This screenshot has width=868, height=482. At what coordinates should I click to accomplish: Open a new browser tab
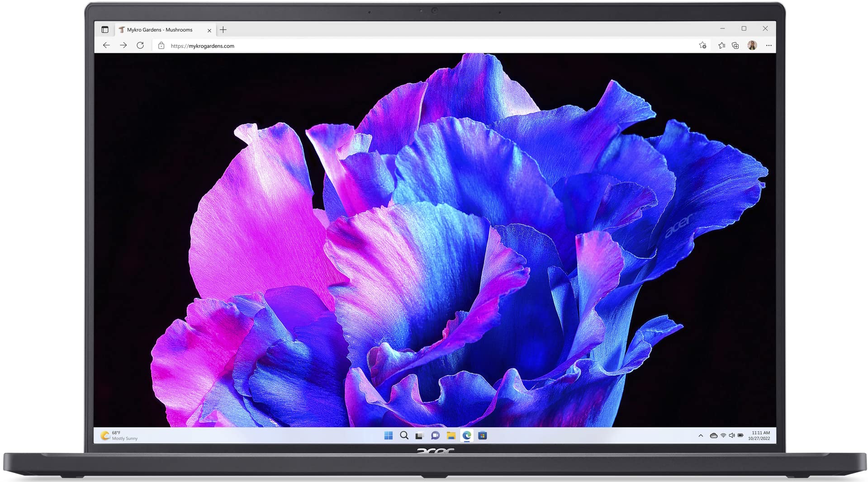[223, 30]
